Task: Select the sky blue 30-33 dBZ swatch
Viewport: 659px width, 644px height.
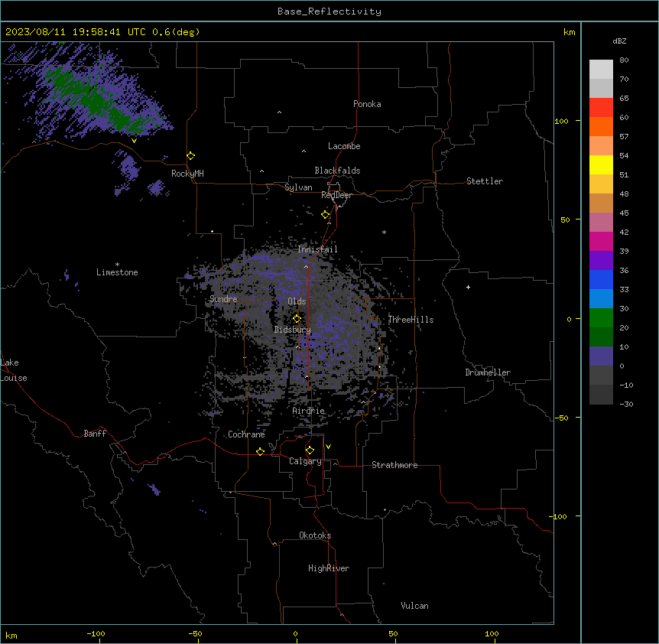Action: [x=601, y=299]
